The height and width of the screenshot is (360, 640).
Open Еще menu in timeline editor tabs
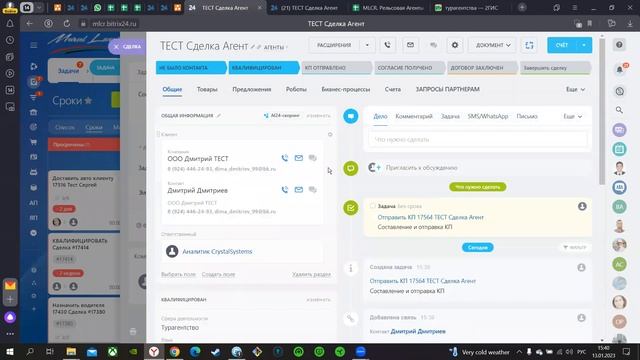[573, 117]
